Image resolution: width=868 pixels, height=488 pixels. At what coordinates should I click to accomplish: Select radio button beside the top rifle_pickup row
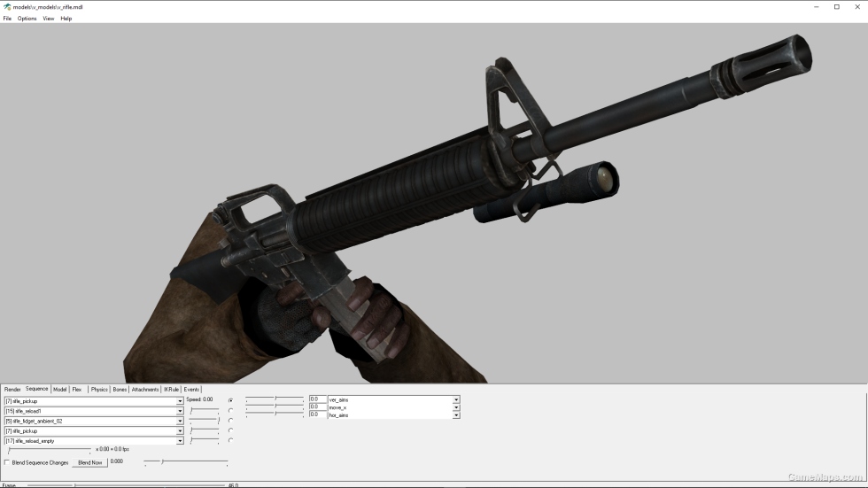231,400
